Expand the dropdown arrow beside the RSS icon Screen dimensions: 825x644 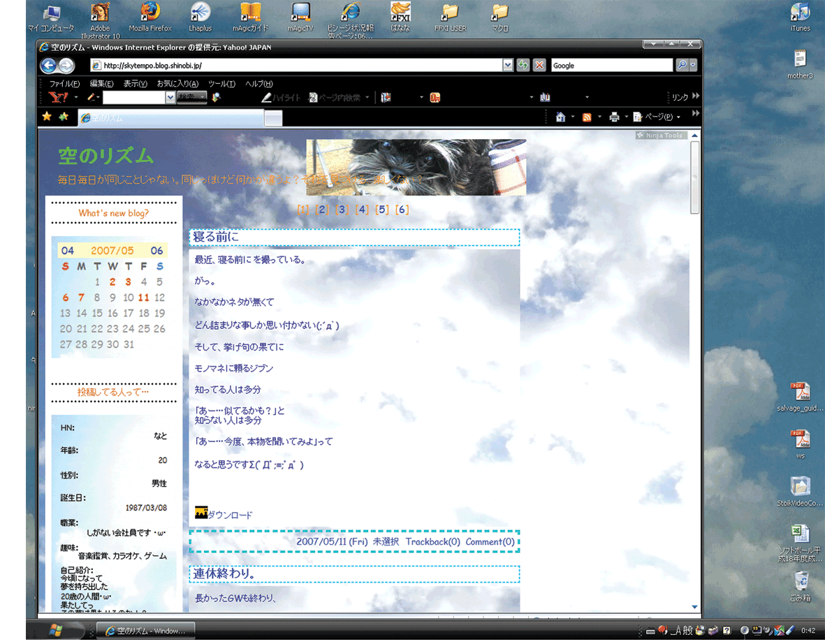[599, 117]
